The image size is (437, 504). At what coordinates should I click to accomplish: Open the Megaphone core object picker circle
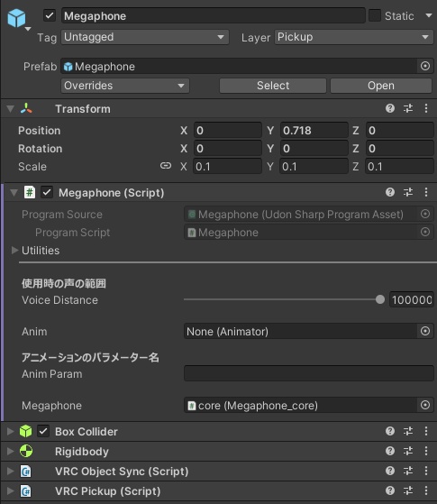pyautogui.click(x=425, y=405)
